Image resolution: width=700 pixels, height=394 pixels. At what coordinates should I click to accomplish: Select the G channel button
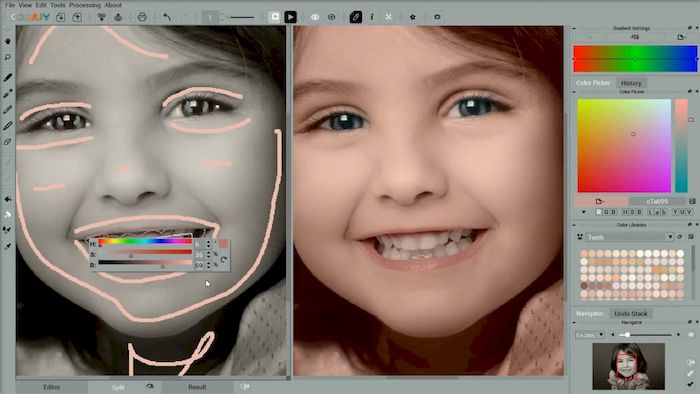click(x=606, y=212)
